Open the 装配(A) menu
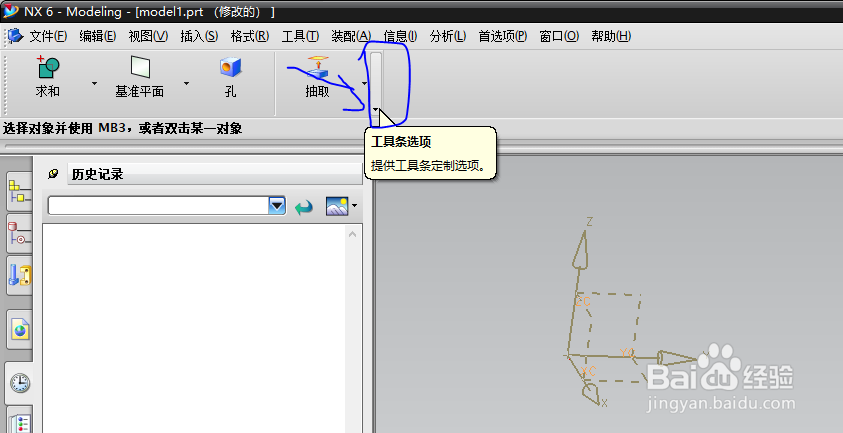The width and height of the screenshot is (843, 433). [x=351, y=36]
